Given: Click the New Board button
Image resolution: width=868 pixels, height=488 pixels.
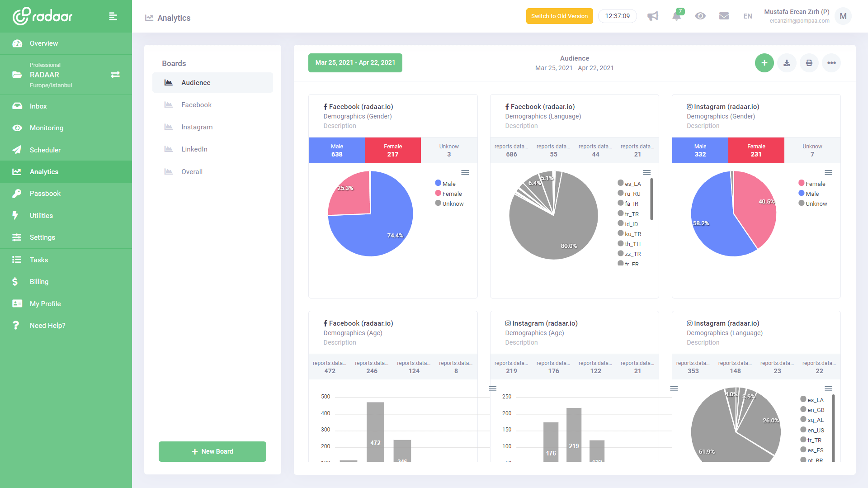Looking at the screenshot, I should (x=212, y=451).
